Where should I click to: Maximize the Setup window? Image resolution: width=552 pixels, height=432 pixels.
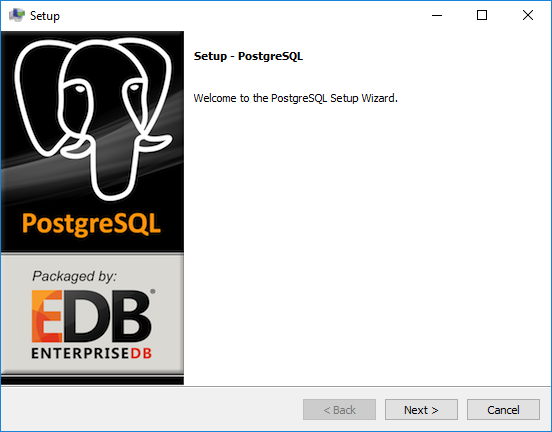482,15
